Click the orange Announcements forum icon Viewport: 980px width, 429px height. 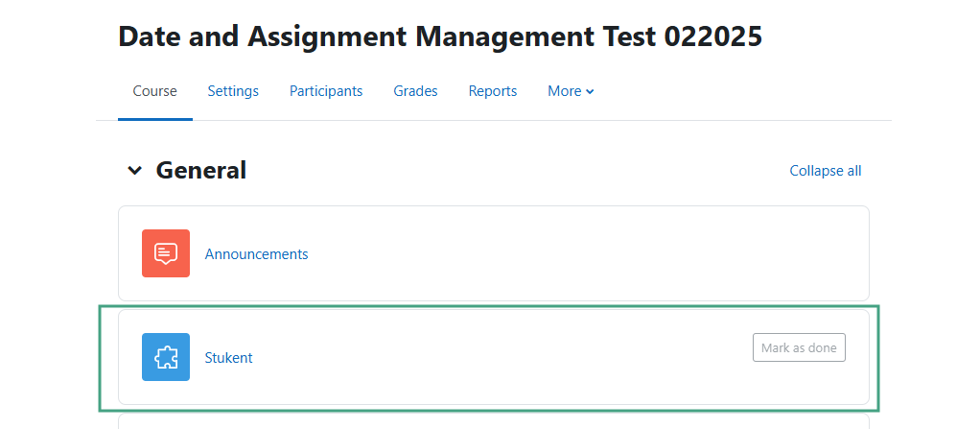point(166,253)
